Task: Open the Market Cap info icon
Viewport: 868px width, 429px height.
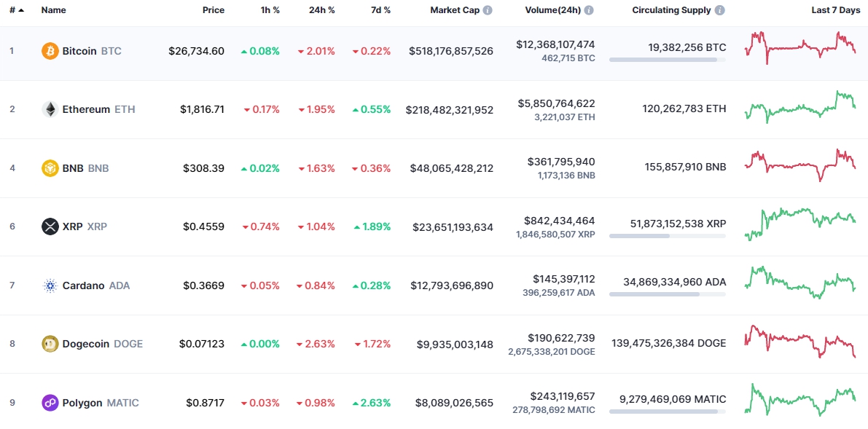Action: click(487, 10)
